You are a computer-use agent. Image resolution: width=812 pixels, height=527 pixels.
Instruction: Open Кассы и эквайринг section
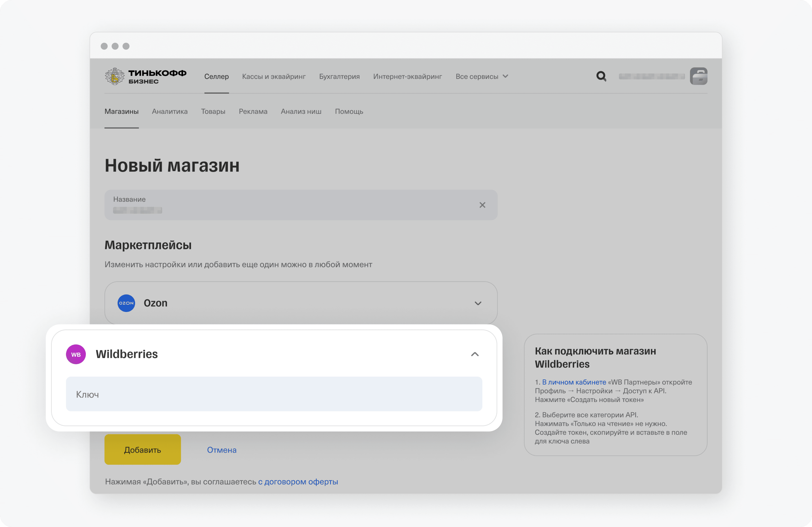(274, 76)
